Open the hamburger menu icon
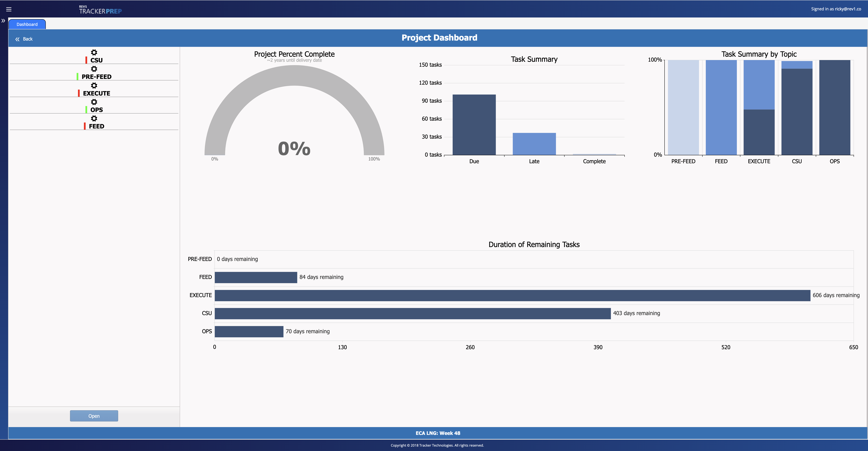The height and width of the screenshot is (451, 868). pos(9,10)
